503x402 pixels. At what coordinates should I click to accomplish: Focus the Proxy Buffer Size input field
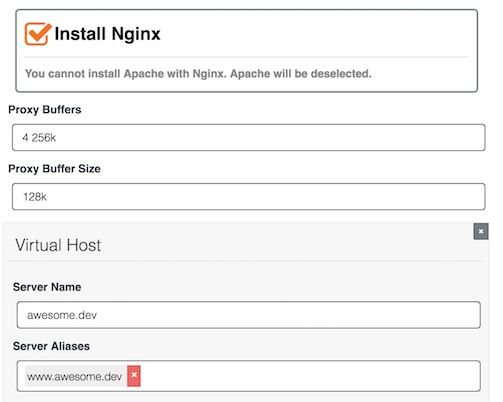pos(249,196)
